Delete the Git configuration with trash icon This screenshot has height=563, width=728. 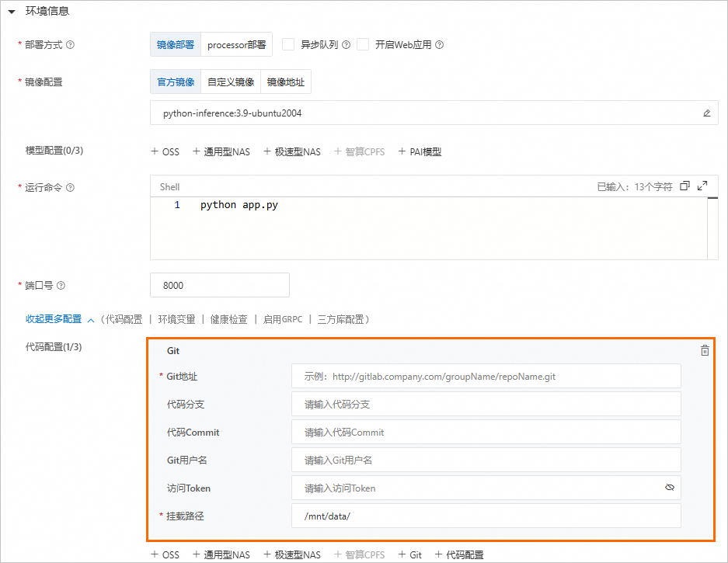[705, 350]
